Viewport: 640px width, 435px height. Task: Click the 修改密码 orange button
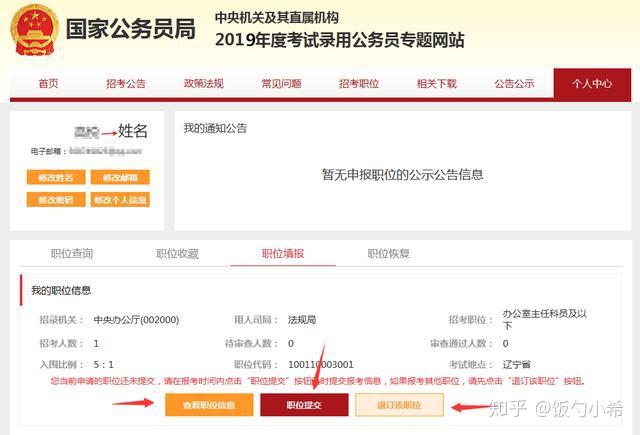tap(56, 200)
